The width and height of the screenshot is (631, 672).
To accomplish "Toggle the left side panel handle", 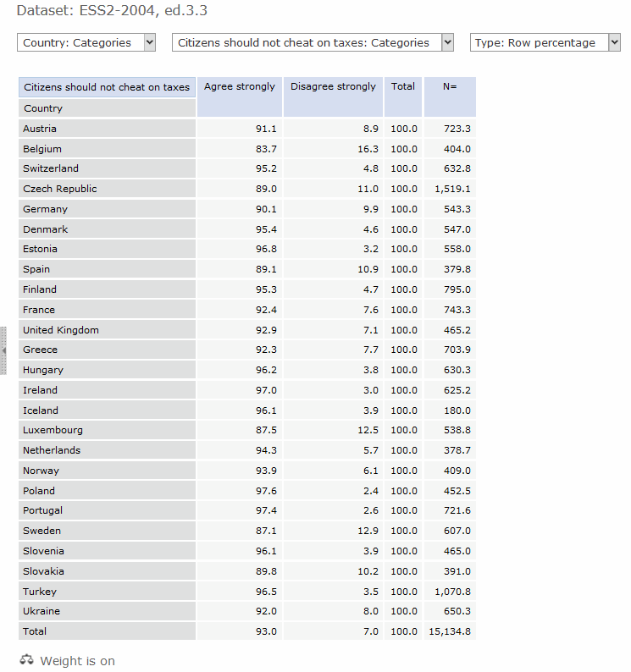I will click(3, 350).
